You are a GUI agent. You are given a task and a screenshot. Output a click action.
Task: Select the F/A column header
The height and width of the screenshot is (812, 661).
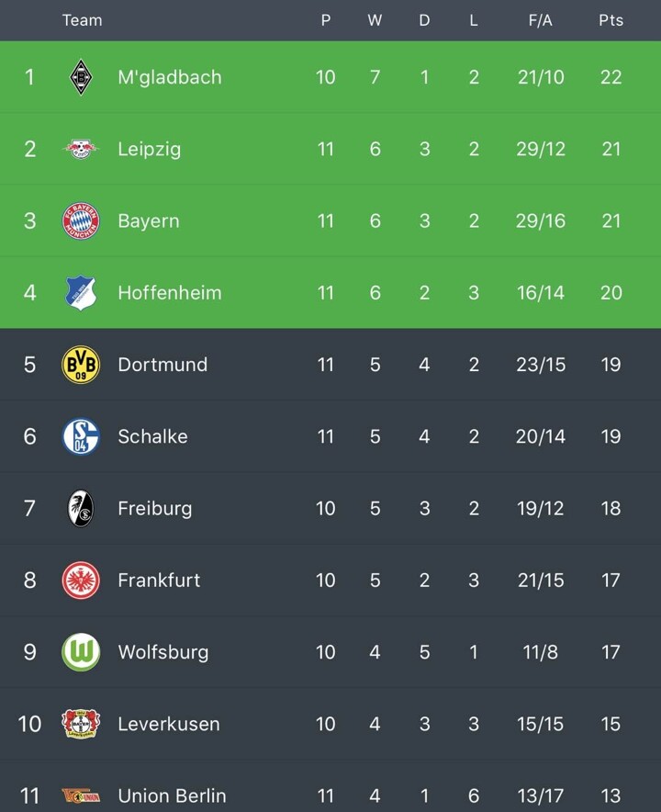coord(541,20)
